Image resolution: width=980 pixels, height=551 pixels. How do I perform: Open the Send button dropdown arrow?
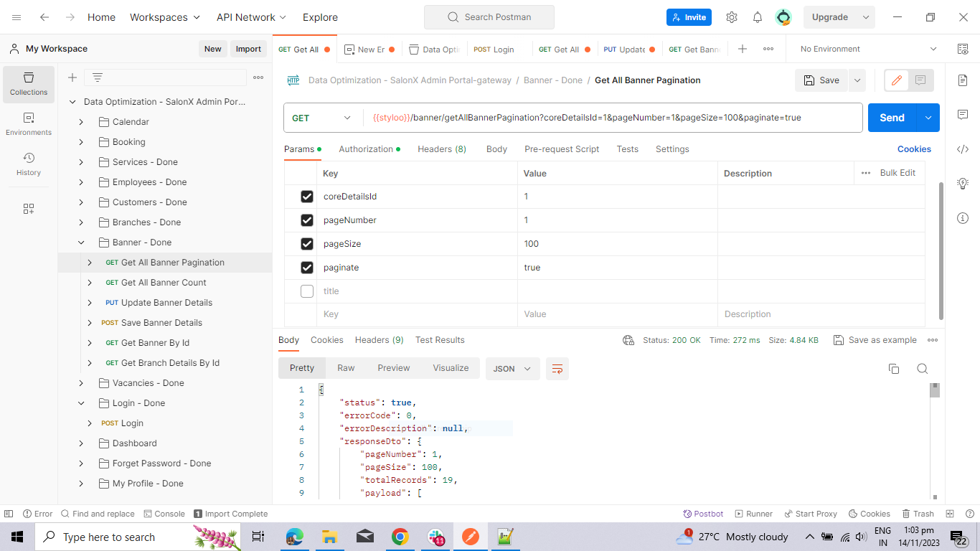928,118
